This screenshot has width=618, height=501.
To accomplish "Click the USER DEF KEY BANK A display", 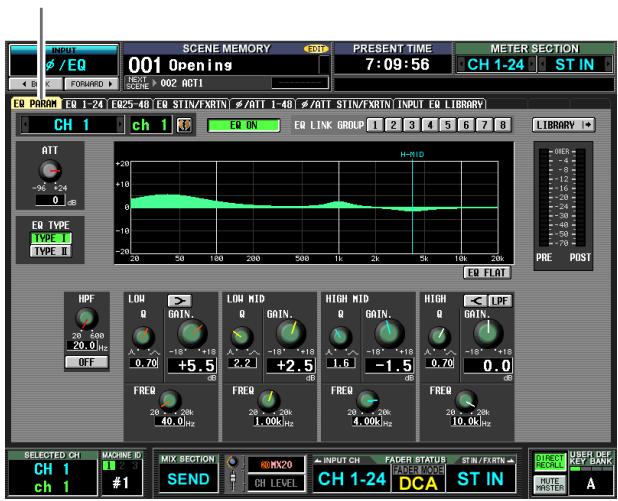I will [x=591, y=483].
